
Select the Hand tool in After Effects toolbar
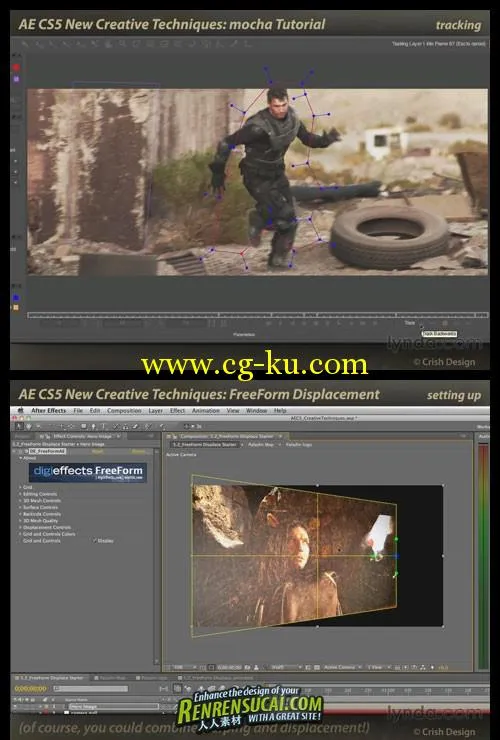(28, 427)
